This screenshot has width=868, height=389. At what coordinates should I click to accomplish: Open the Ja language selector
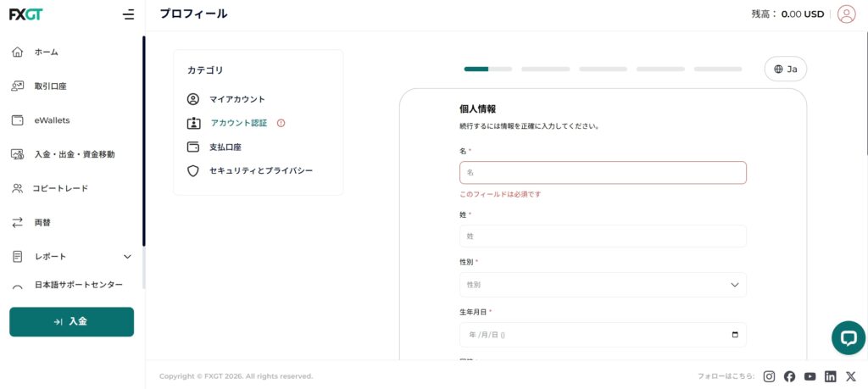785,69
